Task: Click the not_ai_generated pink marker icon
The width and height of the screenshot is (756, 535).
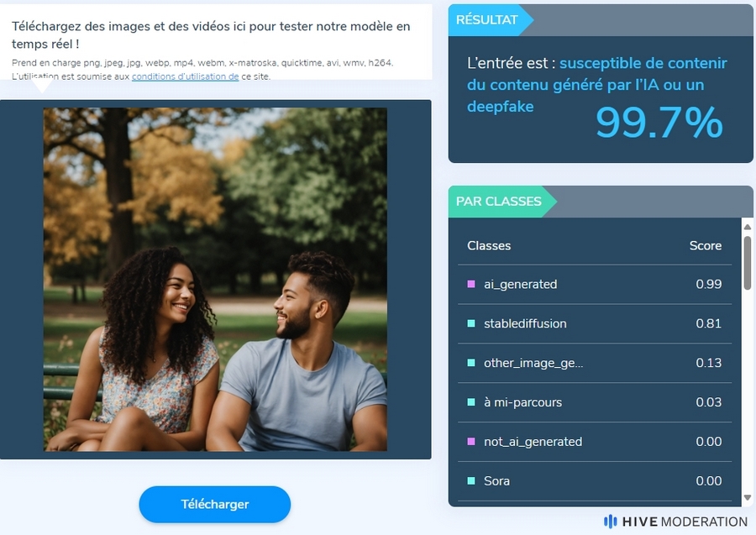Action: 471,442
